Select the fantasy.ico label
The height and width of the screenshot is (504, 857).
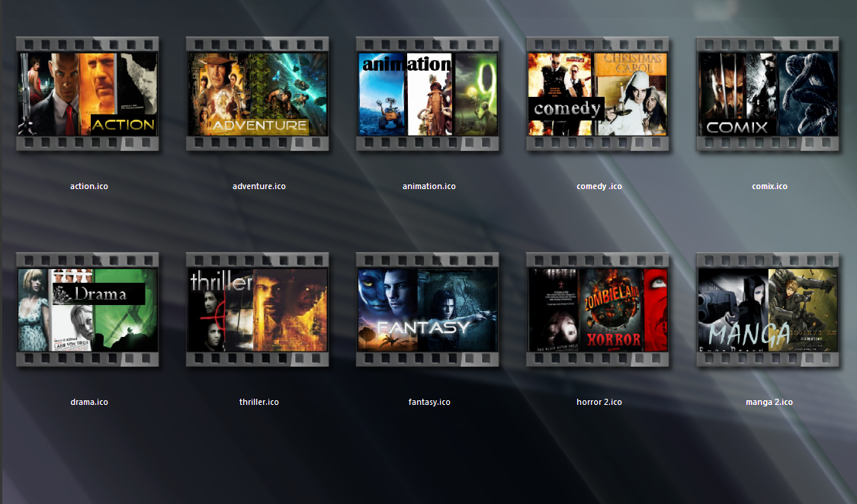coord(429,403)
